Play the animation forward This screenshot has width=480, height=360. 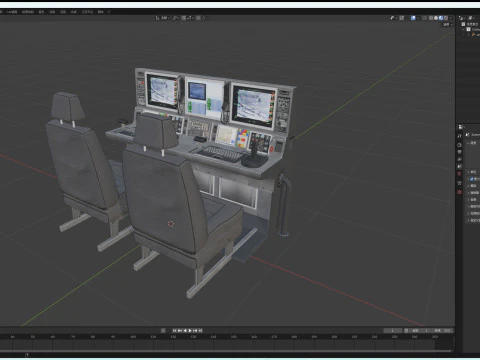coord(190,331)
